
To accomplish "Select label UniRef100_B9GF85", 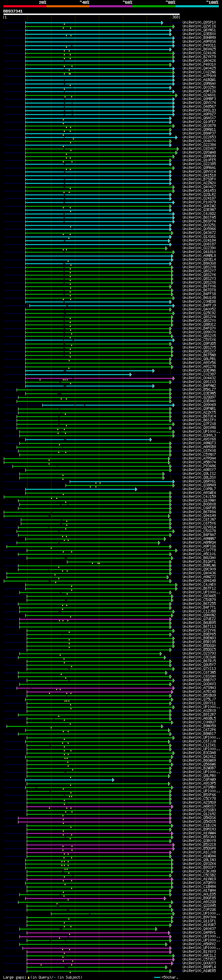I will [199, 898].
